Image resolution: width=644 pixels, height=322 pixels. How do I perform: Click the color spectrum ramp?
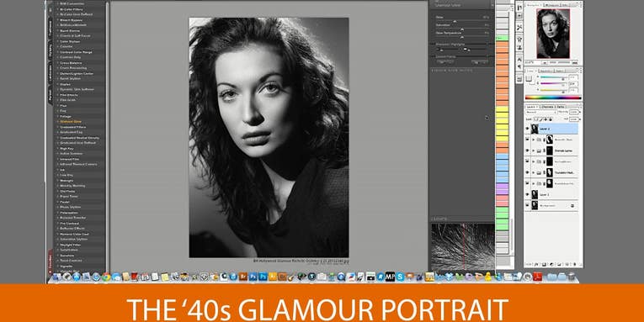[553, 98]
